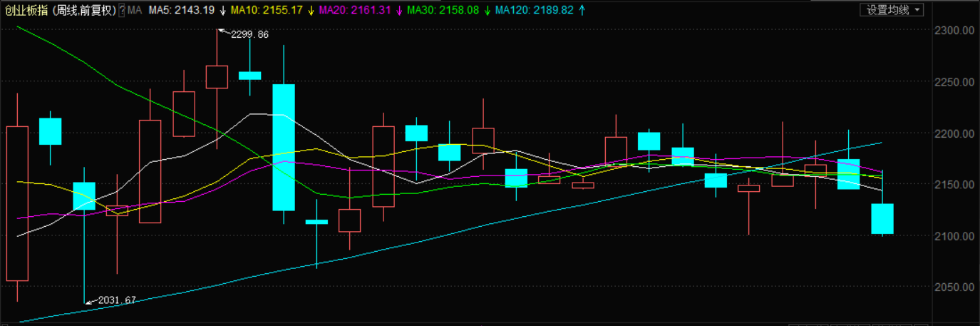Click the yellow MA10 down arrow
The height and width of the screenshot is (326, 980).
[311, 10]
